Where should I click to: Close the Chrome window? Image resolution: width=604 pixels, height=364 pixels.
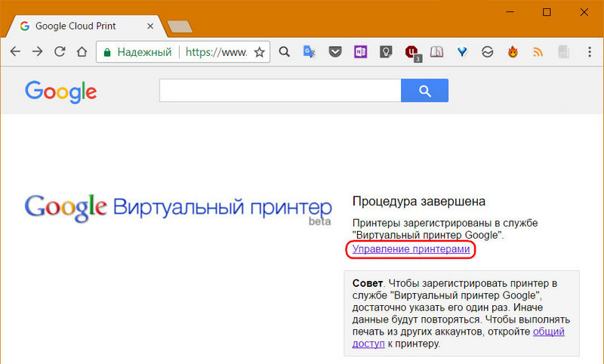point(584,12)
